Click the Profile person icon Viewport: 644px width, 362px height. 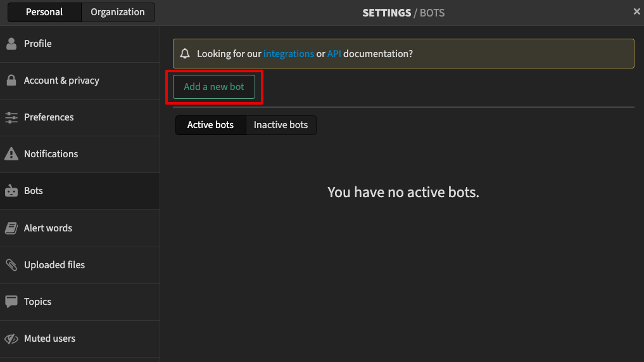[11, 44]
